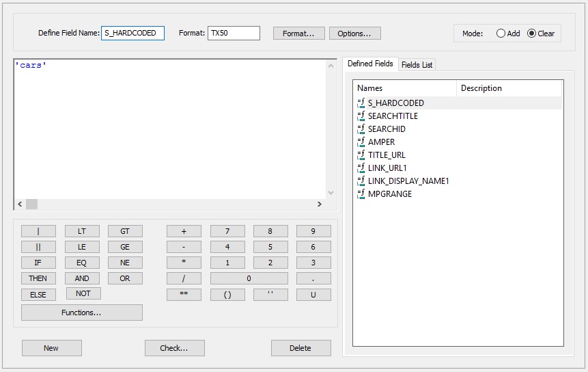The image size is (588, 372).
Task: Click the expression editor horizontal scrollbar
Action: tap(171, 204)
